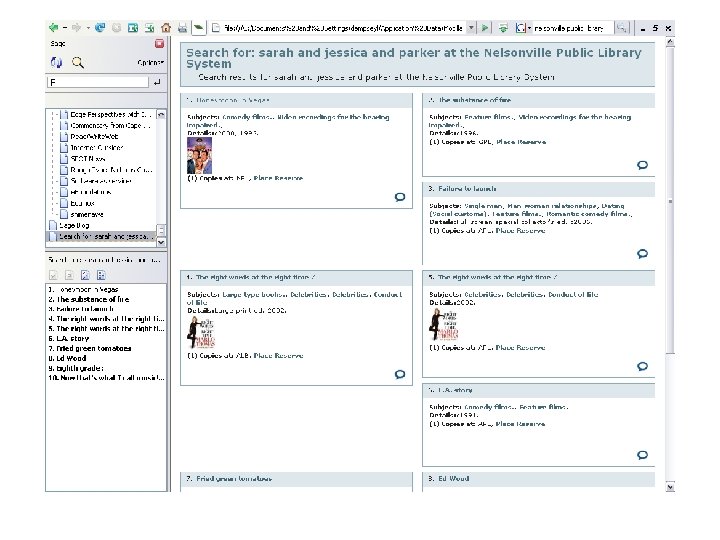720x540 pixels.
Task: Click comment bubble on result 4 card
Action: [x=400, y=374]
